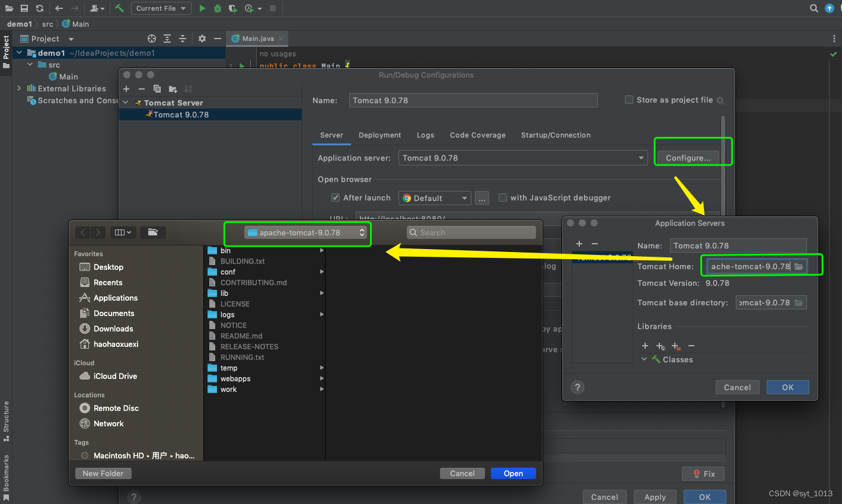Screen dimensions: 842x504
Task: Open the Application server Tomcat 9.0.78 dropdown
Action: 523,158
